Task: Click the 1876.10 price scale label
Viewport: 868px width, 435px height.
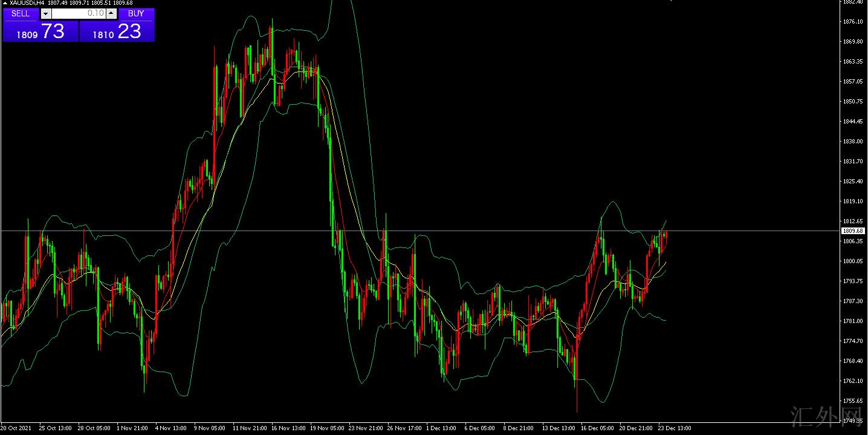Action: tap(852, 22)
